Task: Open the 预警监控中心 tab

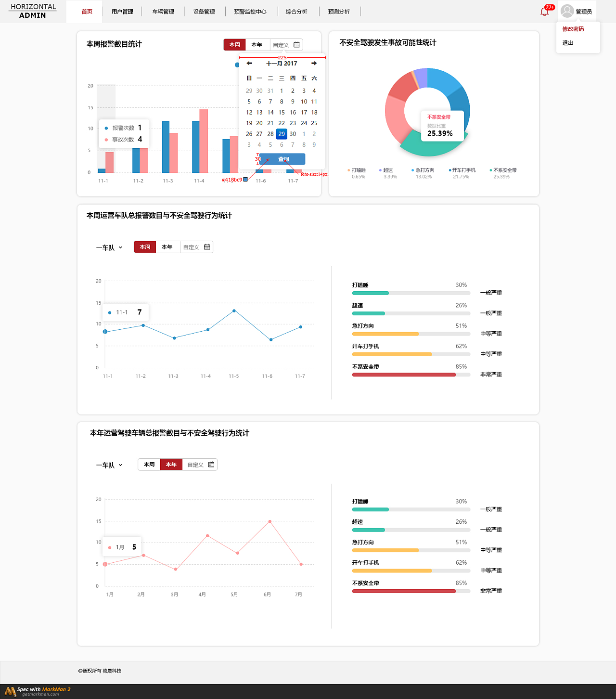Action: pyautogui.click(x=250, y=12)
